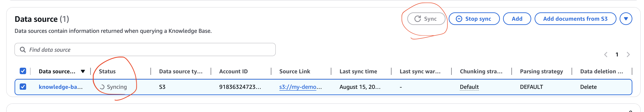This screenshot has height=112, width=644.
Task: Open the s3://my-demo source link
Action: tap(300, 87)
